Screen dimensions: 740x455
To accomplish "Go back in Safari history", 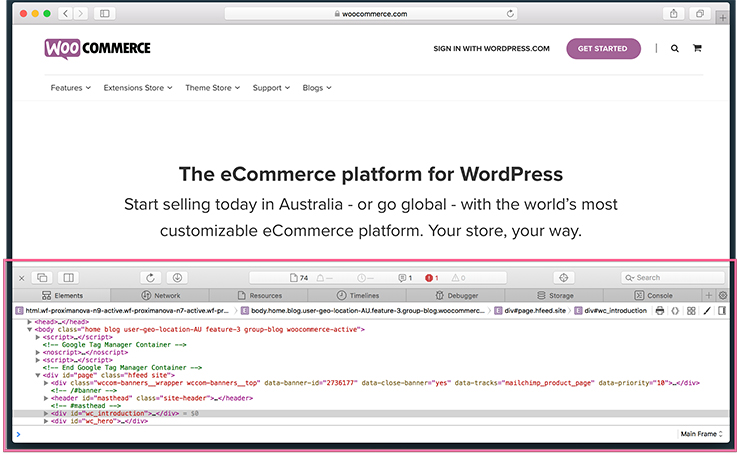I will pyautogui.click(x=66, y=14).
